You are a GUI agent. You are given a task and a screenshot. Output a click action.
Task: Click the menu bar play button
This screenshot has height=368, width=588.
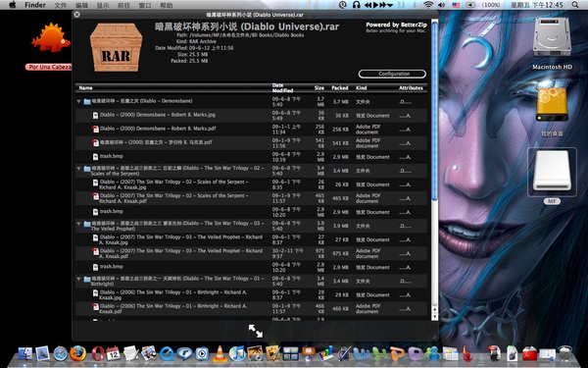click(375, 5)
